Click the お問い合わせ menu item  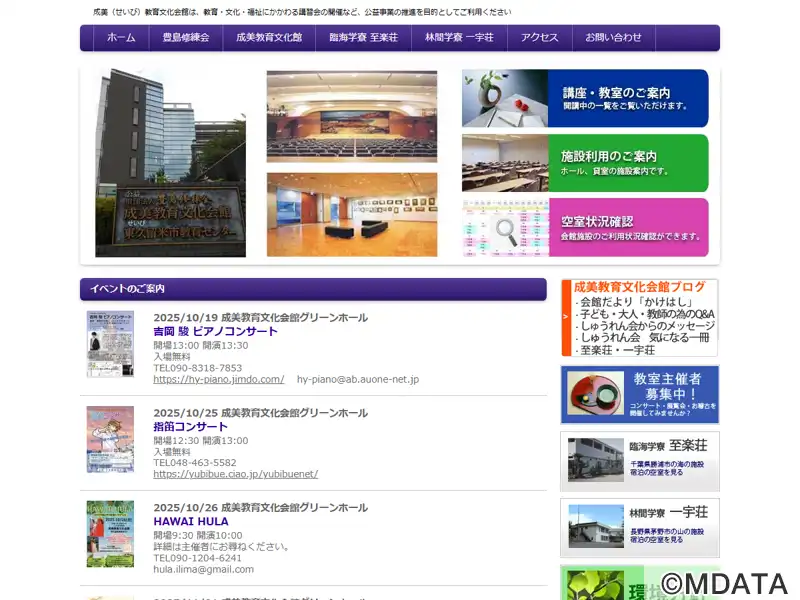point(614,37)
